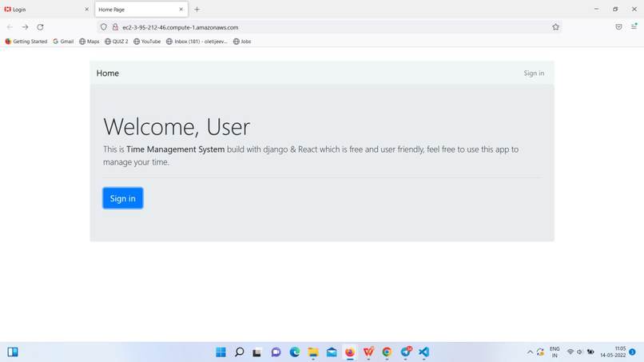Change ENG IN input language
Viewport: 644px width, 362px height.
point(555,352)
